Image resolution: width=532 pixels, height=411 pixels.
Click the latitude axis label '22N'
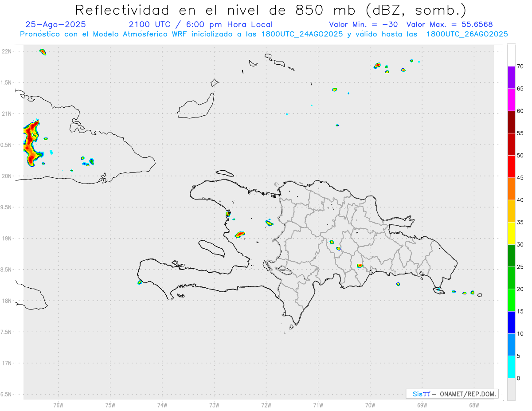7,51
